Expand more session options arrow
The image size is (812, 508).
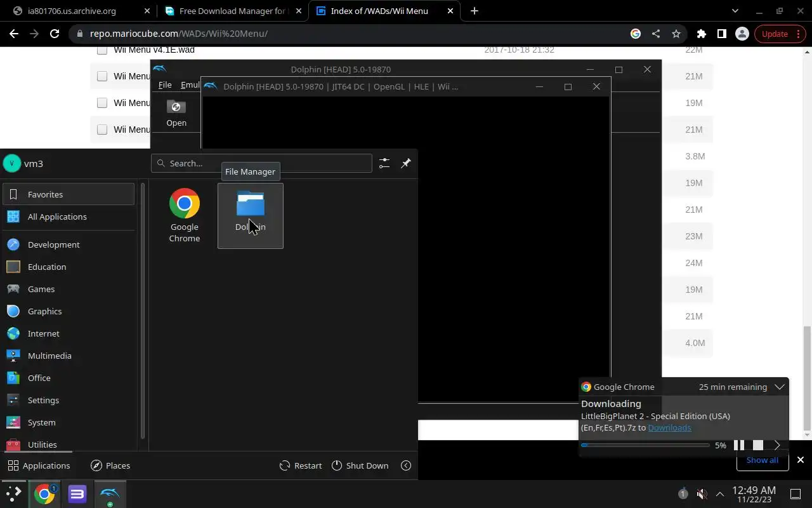(x=406, y=465)
